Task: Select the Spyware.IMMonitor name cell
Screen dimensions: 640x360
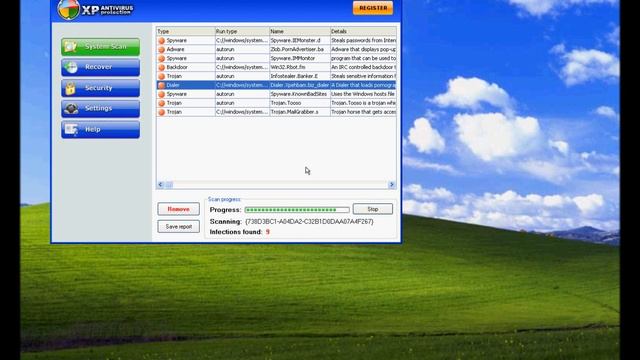Action: pyautogui.click(x=300, y=58)
